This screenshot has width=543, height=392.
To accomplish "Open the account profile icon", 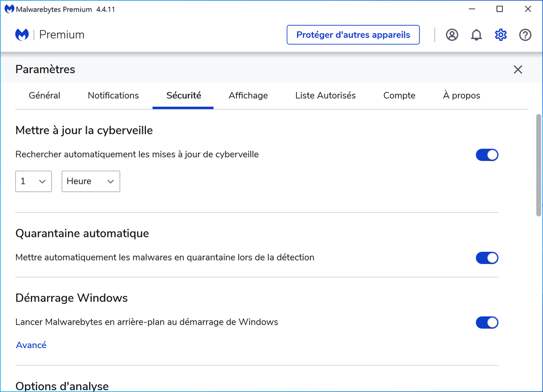I will (452, 35).
